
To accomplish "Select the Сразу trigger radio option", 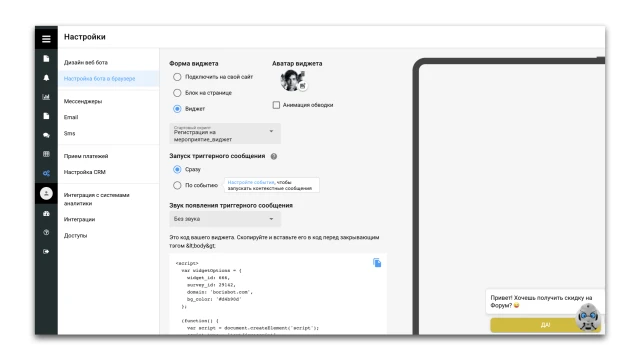I will pyautogui.click(x=177, y=169).
